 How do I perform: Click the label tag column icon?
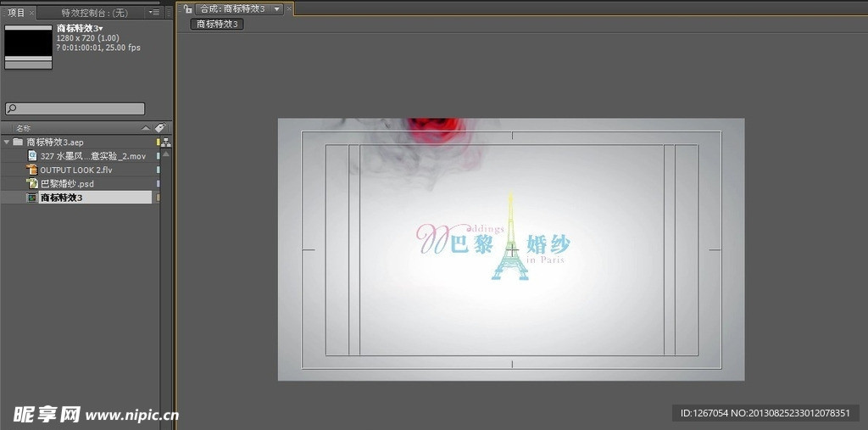159,128
